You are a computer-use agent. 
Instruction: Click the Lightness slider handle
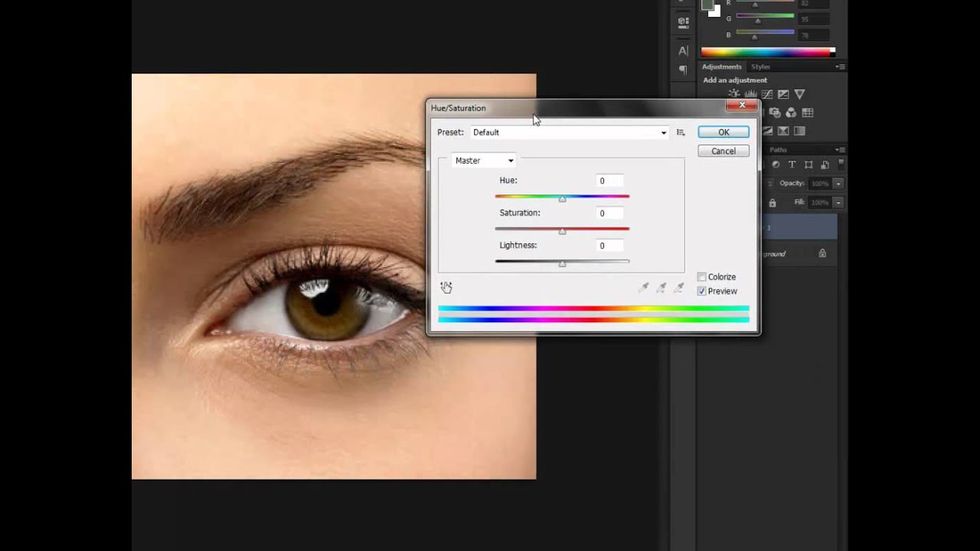pos(562,264)
